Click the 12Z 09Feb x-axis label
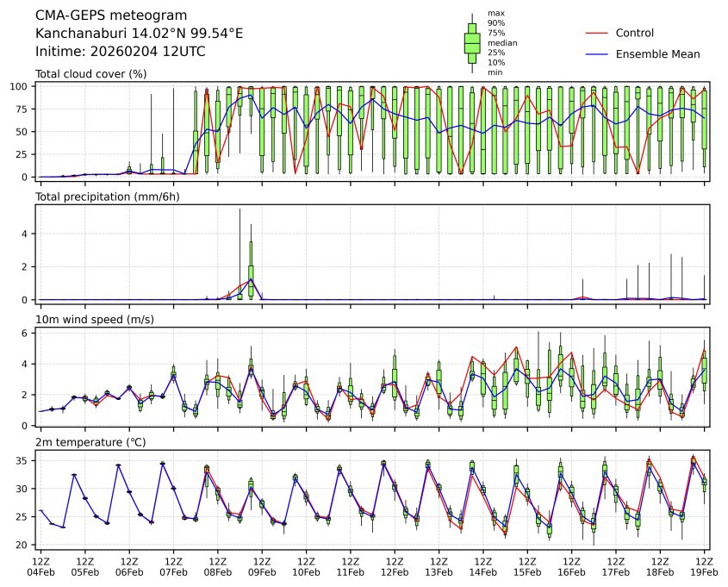This screenshot has width=728, height=587. click(x=262, y=565)
